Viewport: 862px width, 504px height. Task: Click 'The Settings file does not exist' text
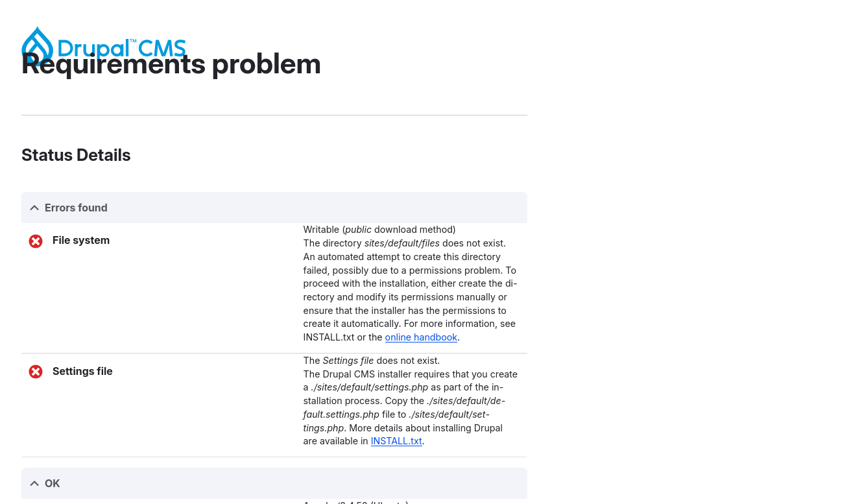(x=372, y=361)
